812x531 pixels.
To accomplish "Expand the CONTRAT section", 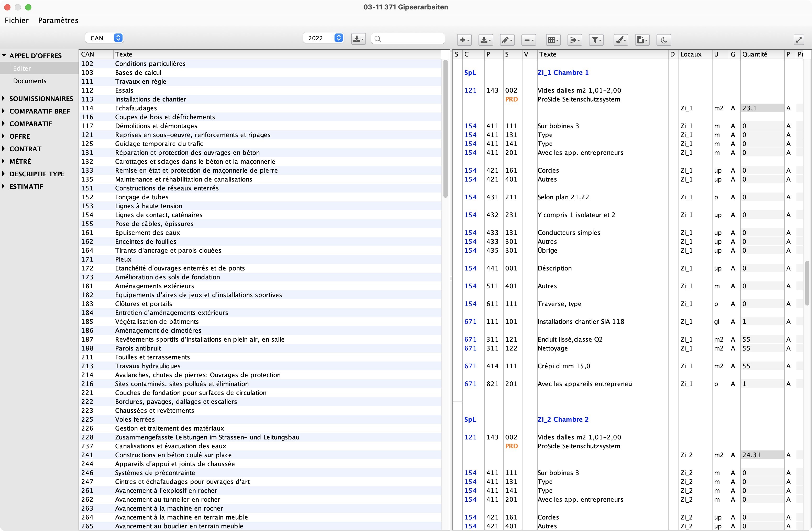I will click(x=3, y=149).
